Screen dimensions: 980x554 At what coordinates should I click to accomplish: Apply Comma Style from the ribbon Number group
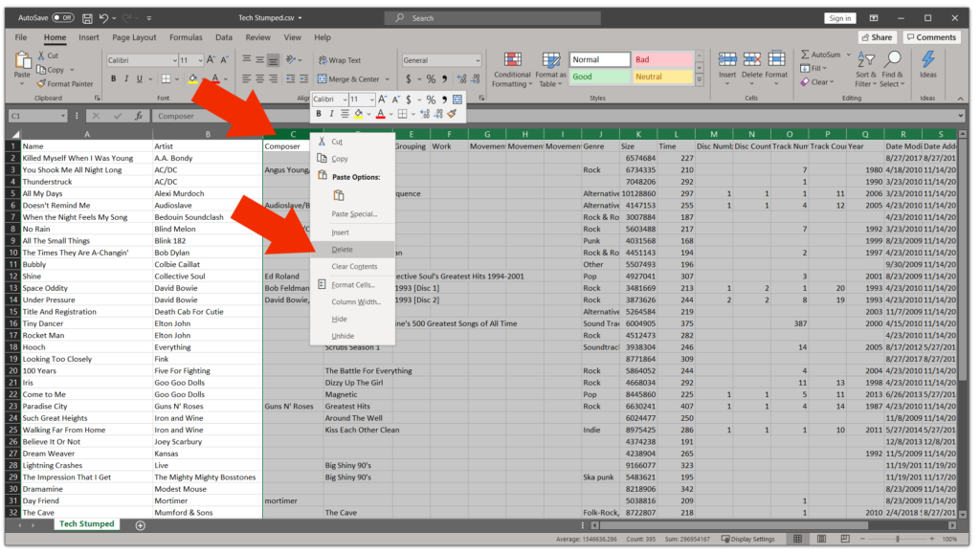444,78
